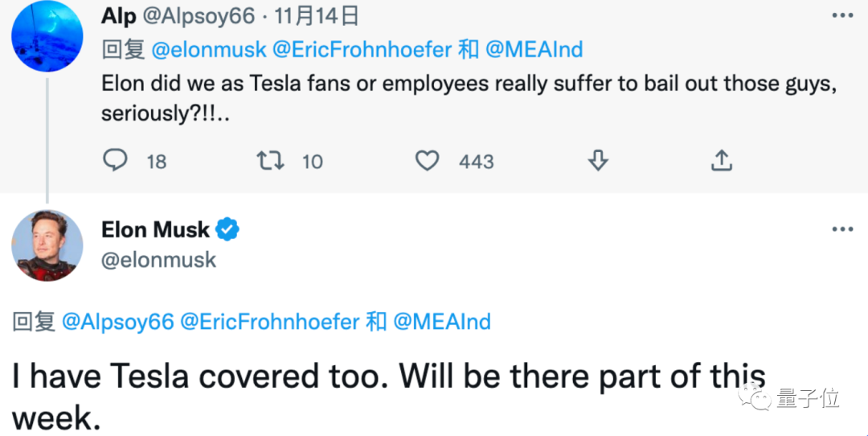Open Alp's profile picture
This screenshot has height=436, width=868.
tap(47, 35)
